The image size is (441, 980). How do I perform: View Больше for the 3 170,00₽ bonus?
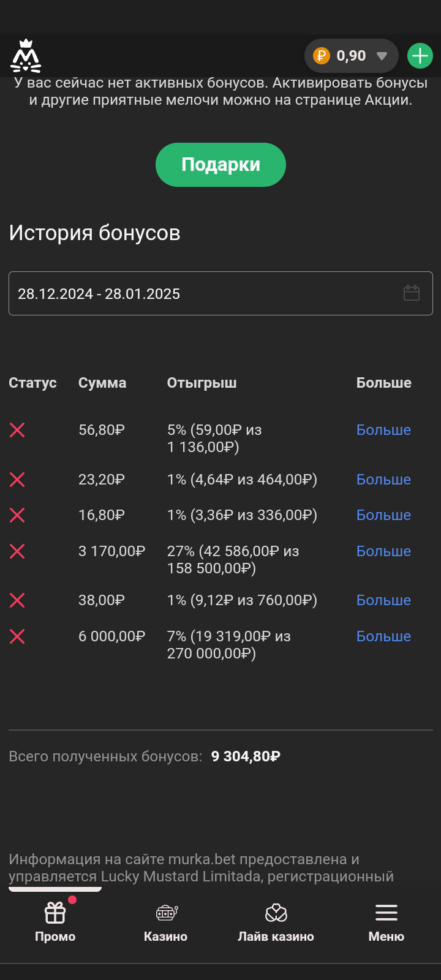(x=383, y=551)
